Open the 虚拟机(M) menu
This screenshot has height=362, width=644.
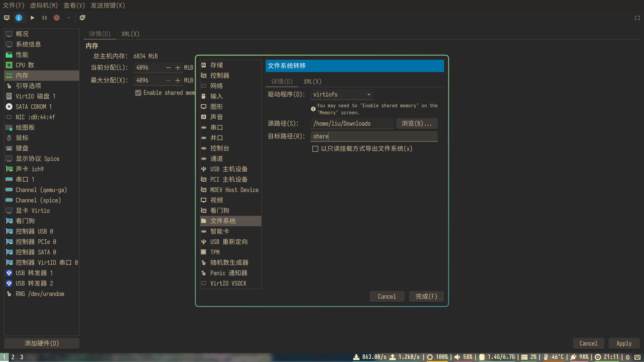(x=44, y=5)
